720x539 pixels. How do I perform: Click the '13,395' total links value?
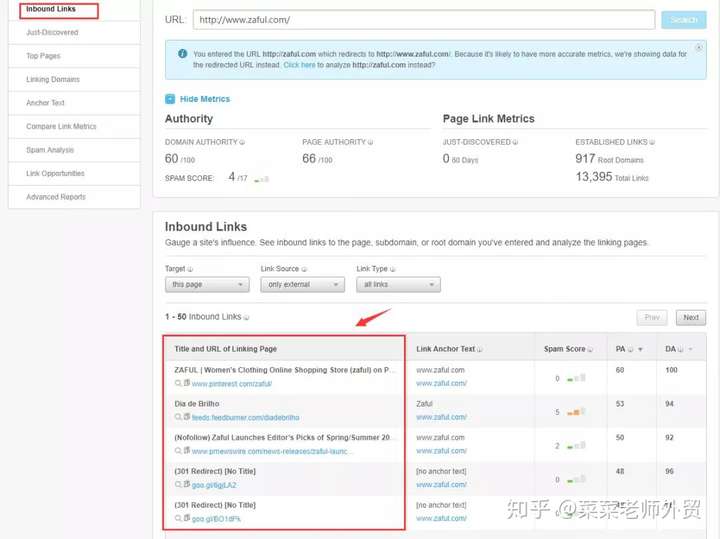click(x=594, y=177)
